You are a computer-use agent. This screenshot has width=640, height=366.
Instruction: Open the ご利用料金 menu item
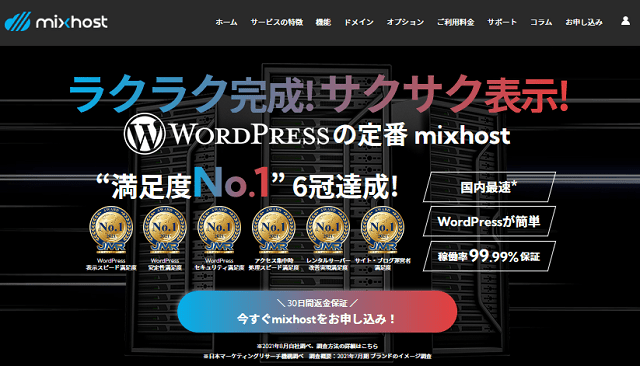coord(456,22)
